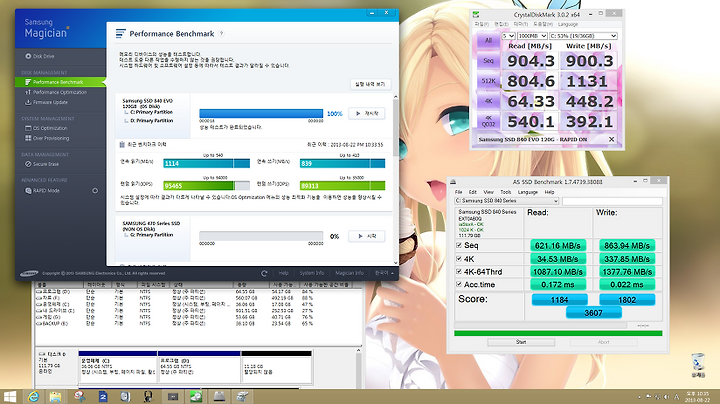The height and width of the screenshot is (404, 720).
Task: Click the Samsung Magician logo
Action: (46, 28)
